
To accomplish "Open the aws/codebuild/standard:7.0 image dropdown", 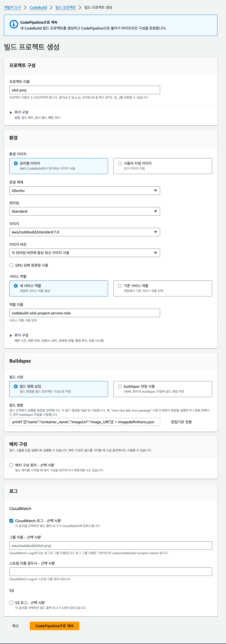I will point(85,232).
